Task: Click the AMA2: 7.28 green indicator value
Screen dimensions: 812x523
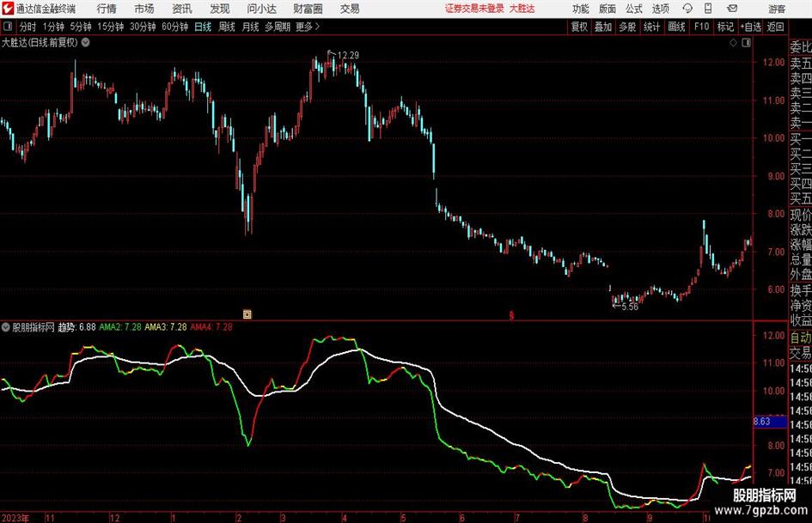Action: [120, 327]
